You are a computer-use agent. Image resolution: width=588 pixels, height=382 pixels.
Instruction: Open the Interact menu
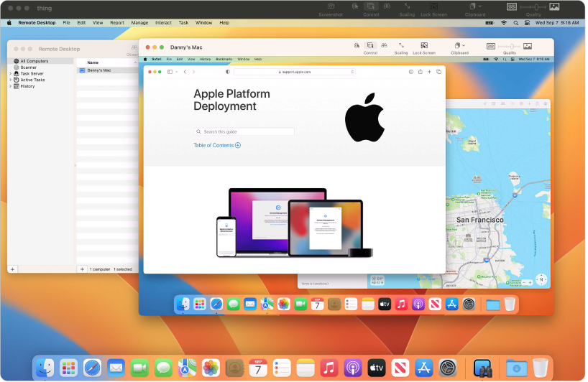(x=163, y=23)
